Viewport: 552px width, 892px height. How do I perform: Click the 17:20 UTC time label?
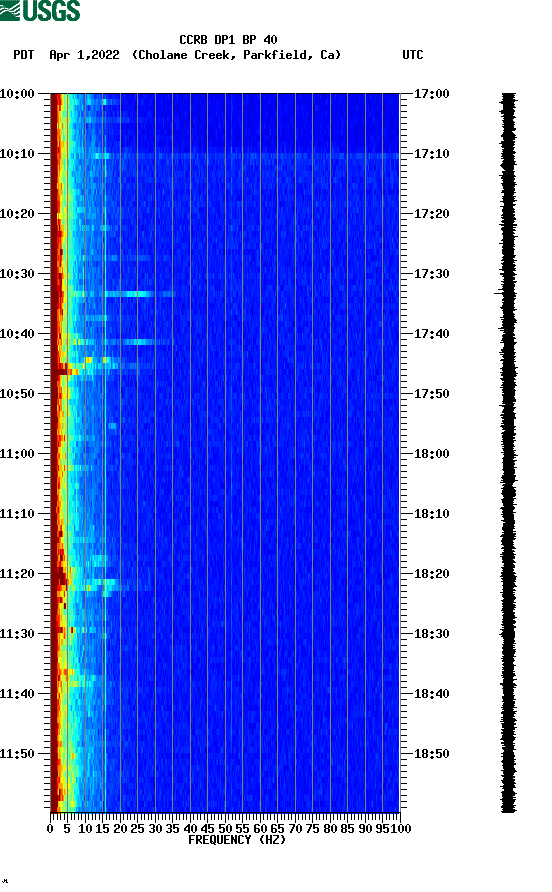(431, 214)
